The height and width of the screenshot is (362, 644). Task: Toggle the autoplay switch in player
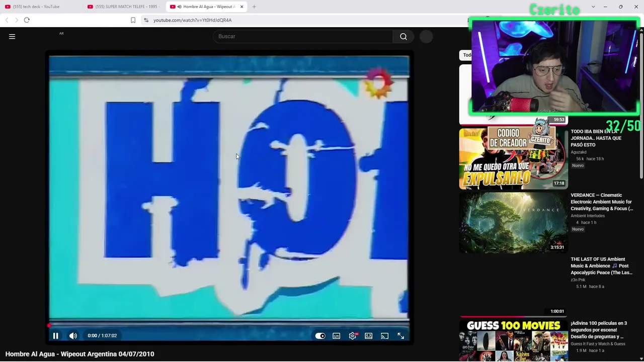click(320, 336)
